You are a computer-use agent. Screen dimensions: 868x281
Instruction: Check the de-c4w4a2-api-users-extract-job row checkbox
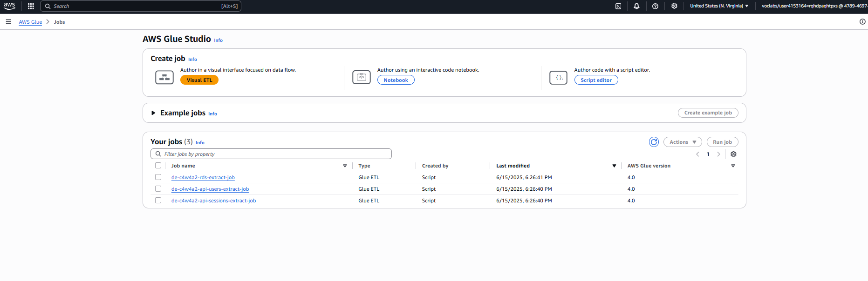158,189
